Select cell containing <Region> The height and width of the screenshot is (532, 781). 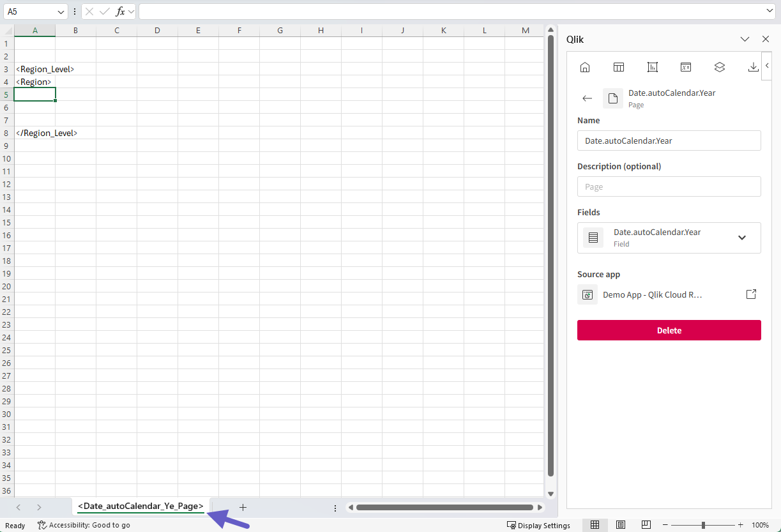point(34,82)
